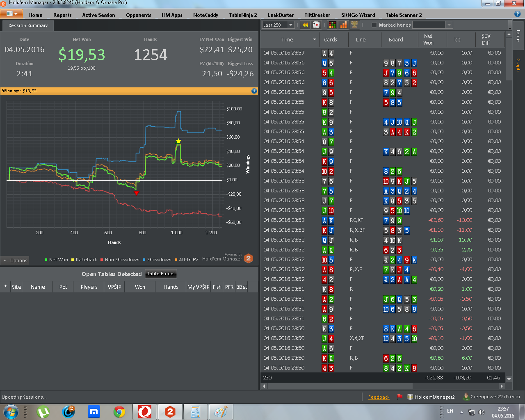Click the trophy icon in toolbar
The width and height of the screenshot is (525, 420).
click(354, 25)
